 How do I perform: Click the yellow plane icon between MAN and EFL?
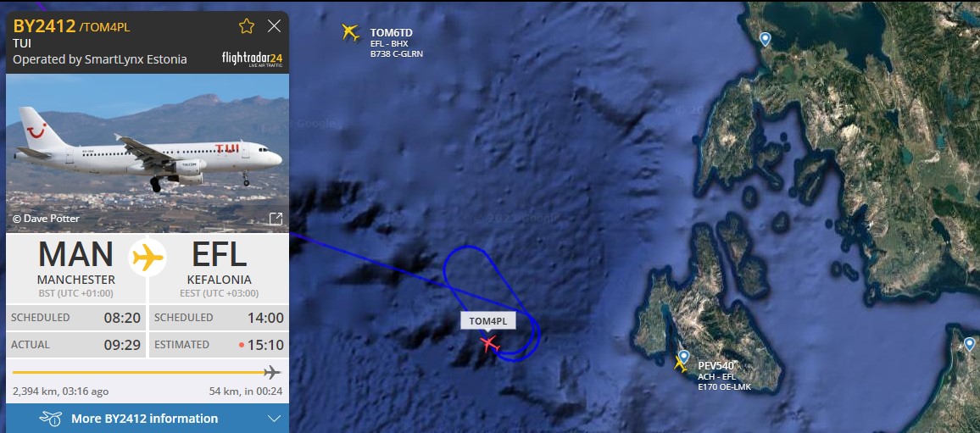pos(148,258)
